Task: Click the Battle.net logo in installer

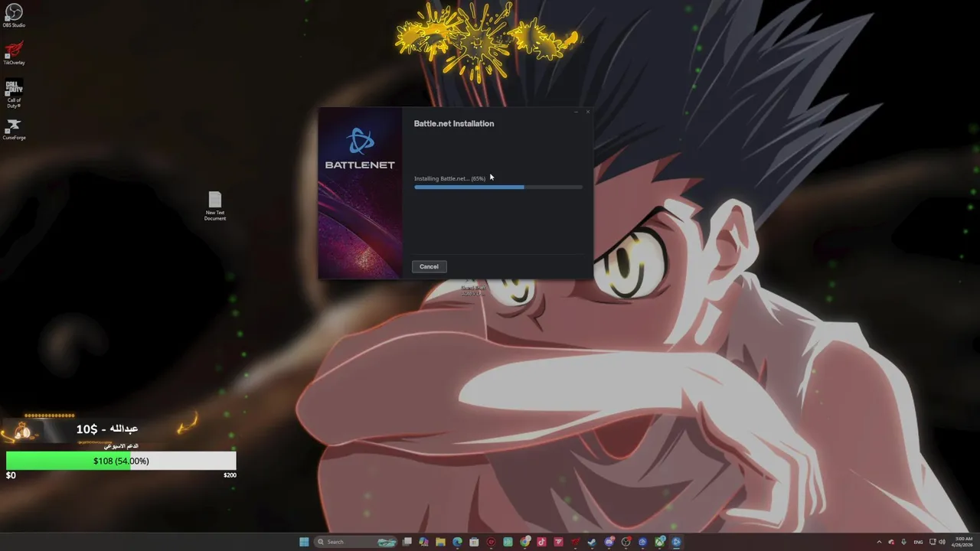Action: (x=360, y=148)
